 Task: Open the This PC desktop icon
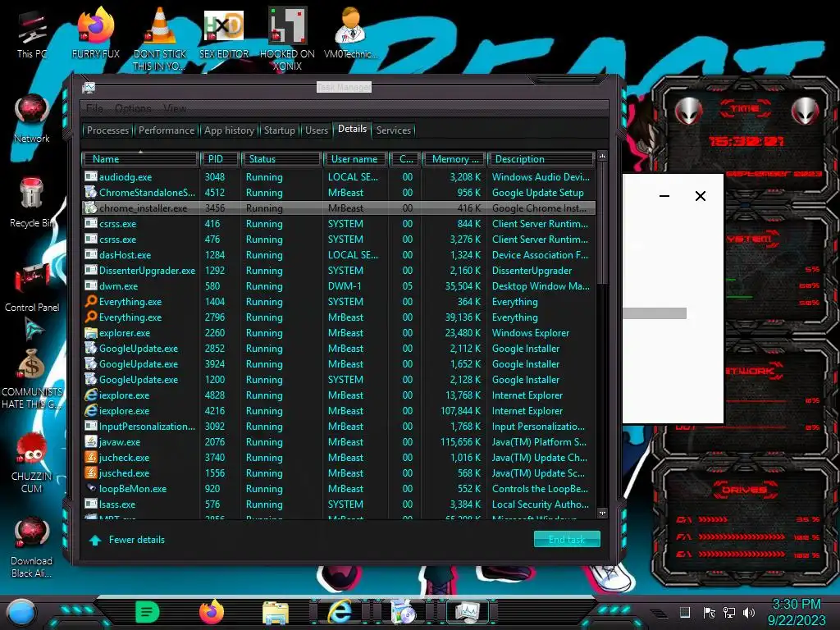click(x=32, y=33)
